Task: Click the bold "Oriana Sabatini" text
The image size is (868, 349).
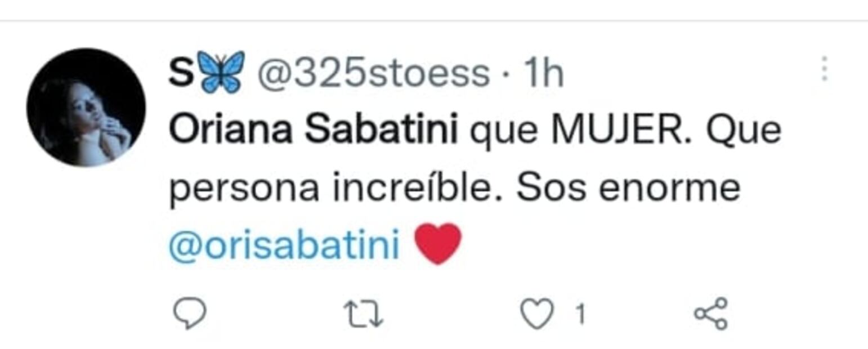Action: point(313,131)
